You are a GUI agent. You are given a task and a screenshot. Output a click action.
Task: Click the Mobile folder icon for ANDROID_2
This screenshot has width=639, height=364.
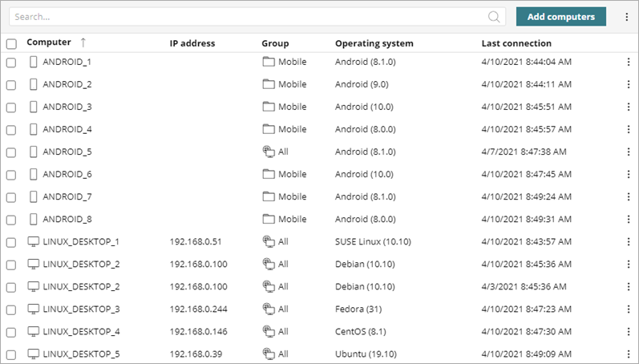269,84
